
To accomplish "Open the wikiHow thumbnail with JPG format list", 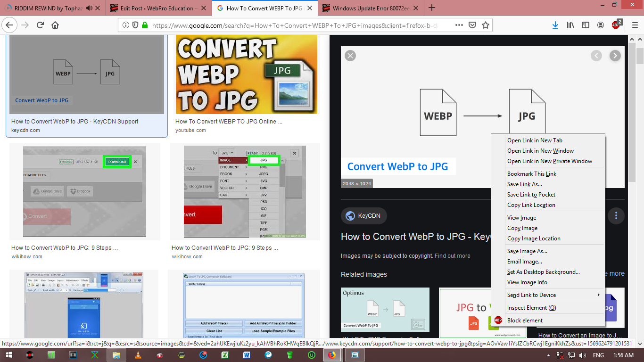I will (x=245, y=191).
